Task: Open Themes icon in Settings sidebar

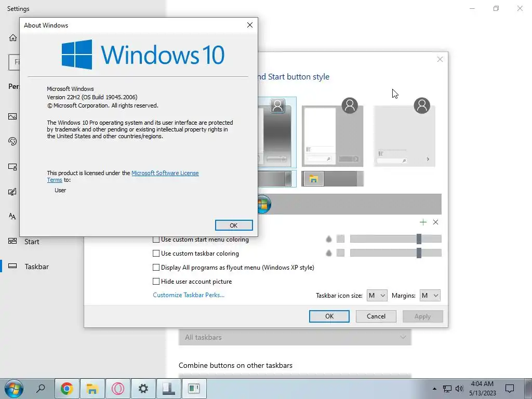Action: (12, 192)
